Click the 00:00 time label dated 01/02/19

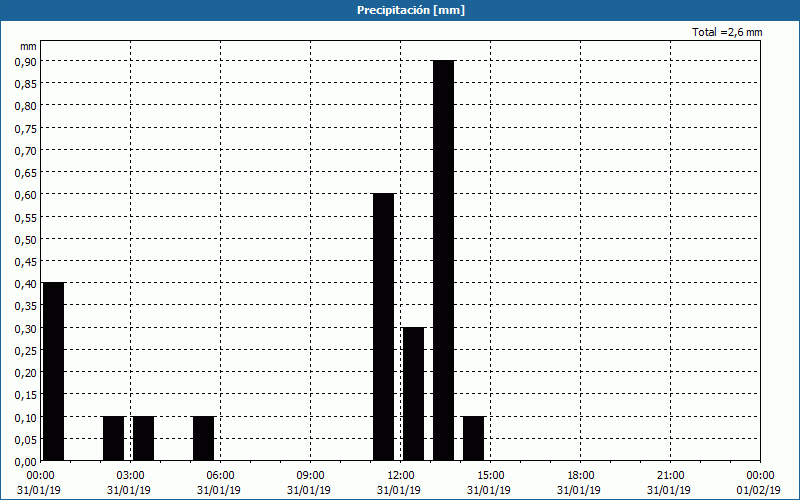760,476
